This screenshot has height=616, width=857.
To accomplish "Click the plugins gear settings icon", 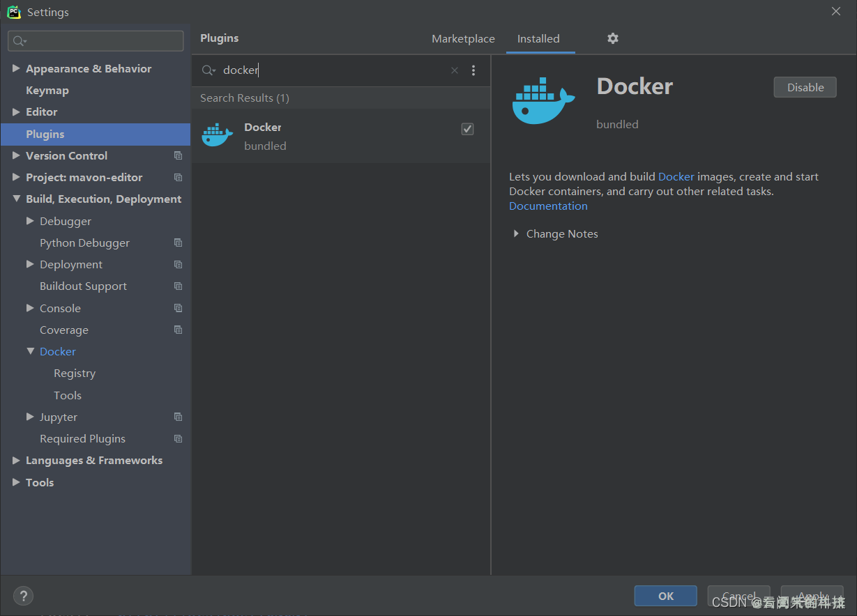I will click(612, 38).
